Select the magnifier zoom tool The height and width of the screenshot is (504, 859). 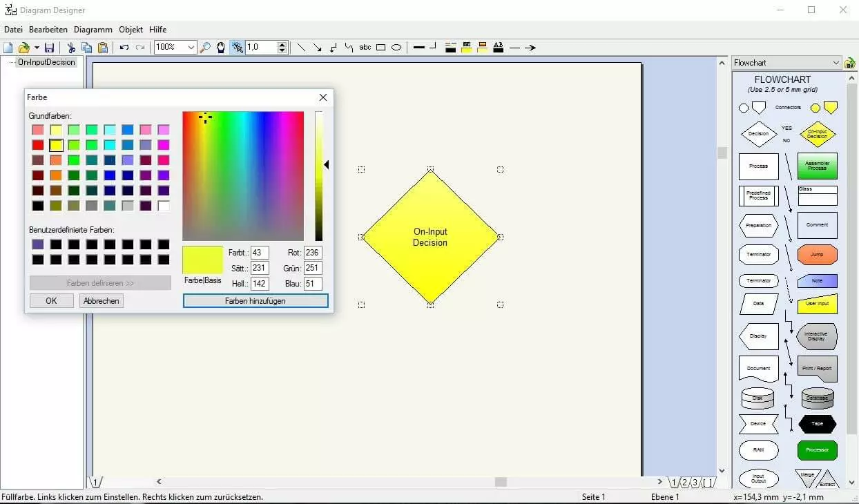pos(205,48)
